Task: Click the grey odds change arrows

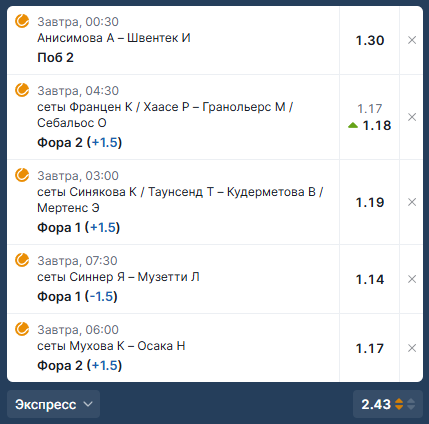Action: point(411,404)
